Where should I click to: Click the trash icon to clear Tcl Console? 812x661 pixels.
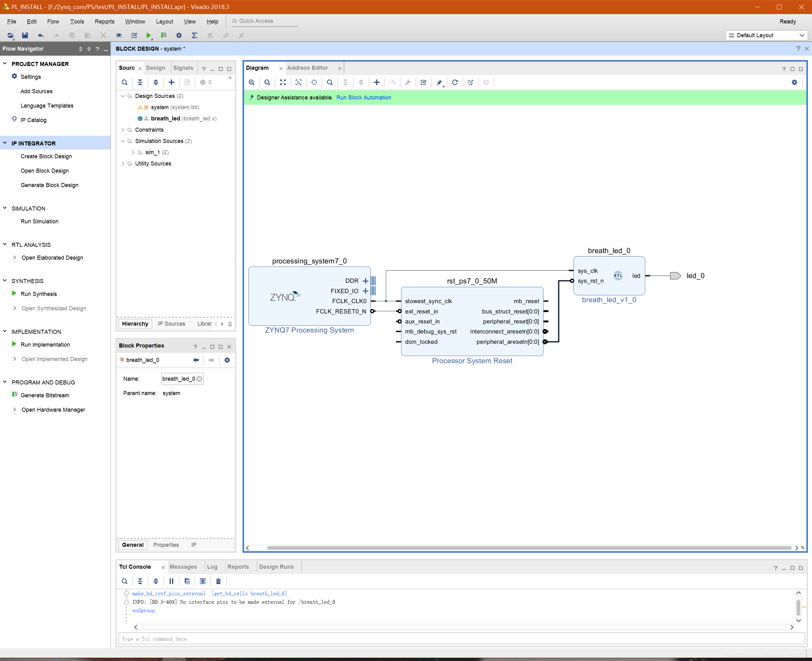click(x=218, y=581)
